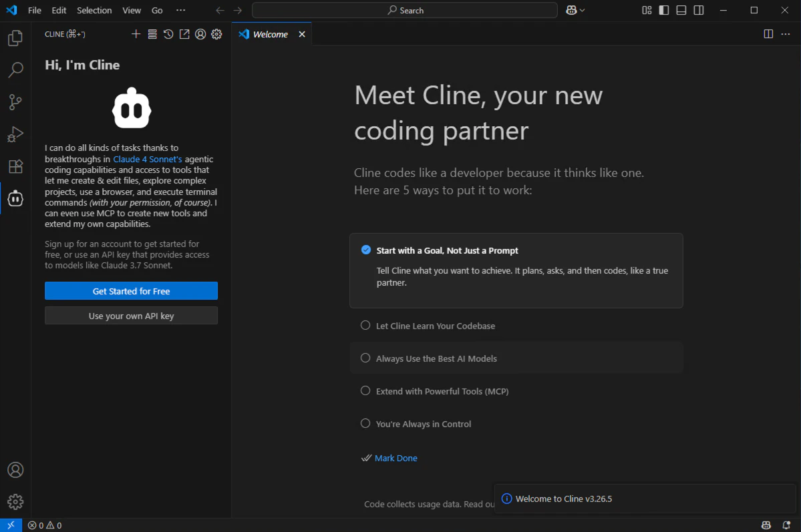Open Cline account icon in panel header
Image resolution: width=801 pixels, height=532 pixels.
point(201,33)
